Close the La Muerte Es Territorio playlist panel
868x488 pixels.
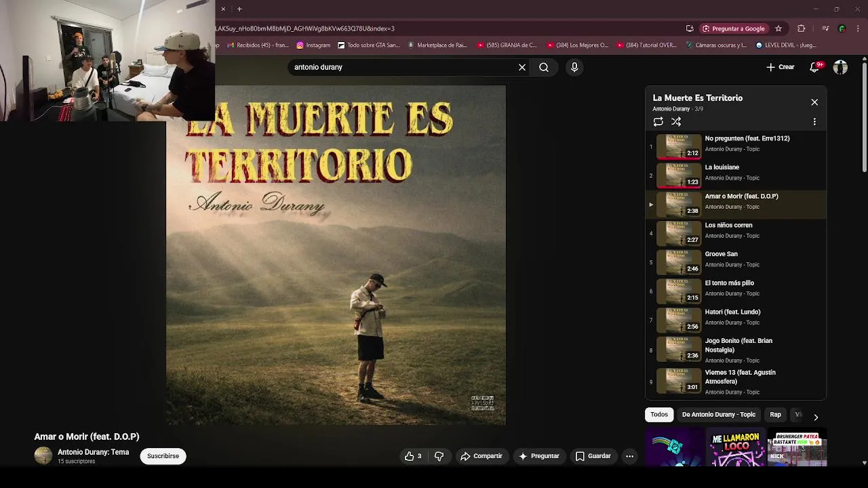click(814, 102)
